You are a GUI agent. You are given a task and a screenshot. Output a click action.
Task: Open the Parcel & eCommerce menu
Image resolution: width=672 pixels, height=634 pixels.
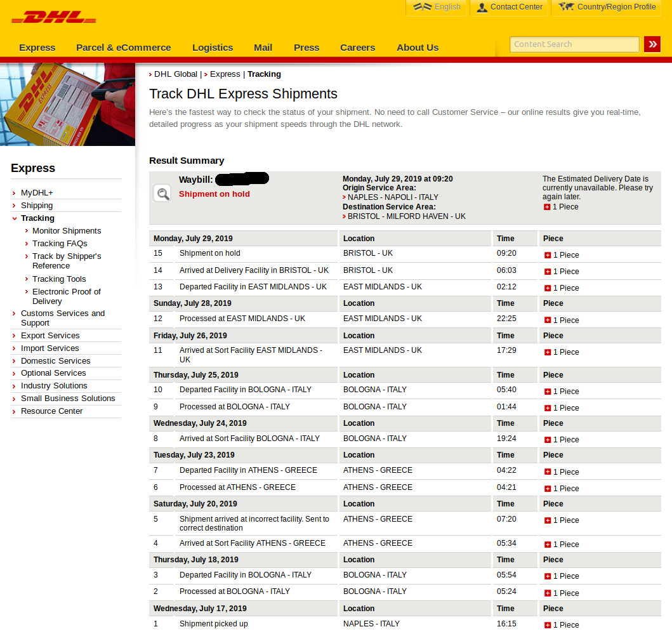(x=124, y=48)
